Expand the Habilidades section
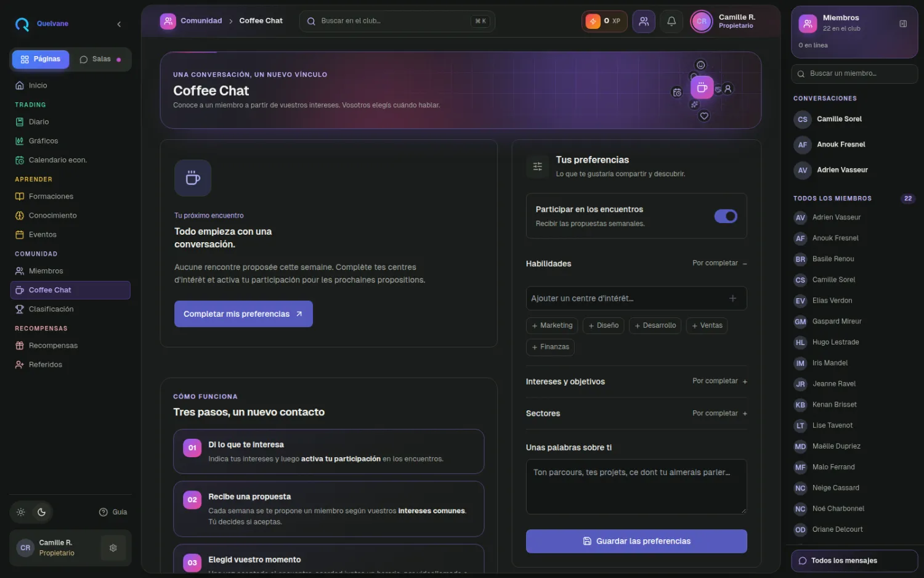The height and width of the screenshot is (578, 924). [636, 264]
